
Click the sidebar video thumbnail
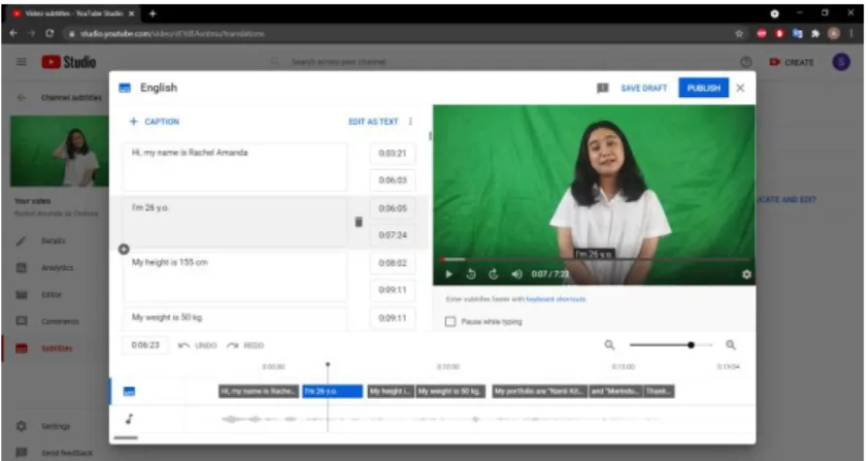point(60,150)
